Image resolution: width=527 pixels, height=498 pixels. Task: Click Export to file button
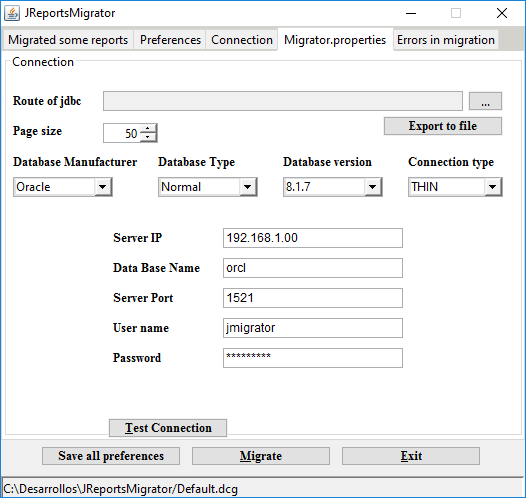(x=443, y=126)
